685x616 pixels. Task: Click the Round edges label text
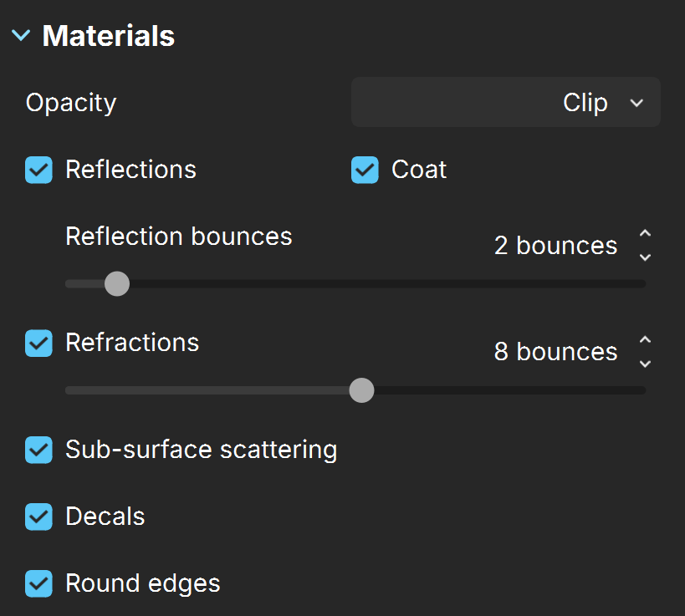pos(143,583)
